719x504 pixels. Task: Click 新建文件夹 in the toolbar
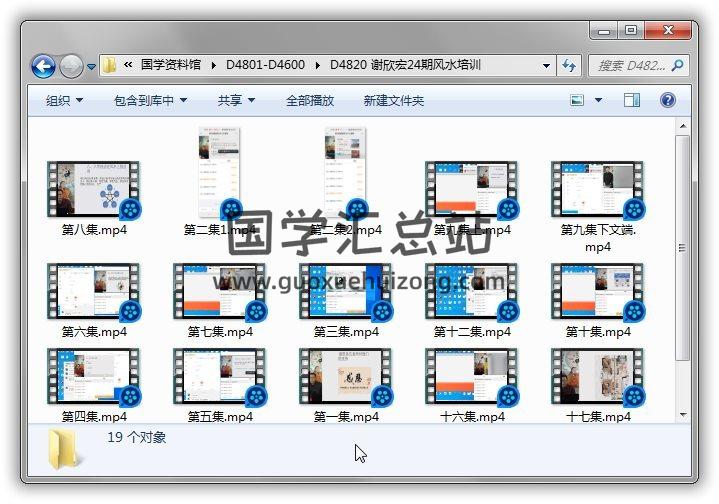(x=393, y=100)
